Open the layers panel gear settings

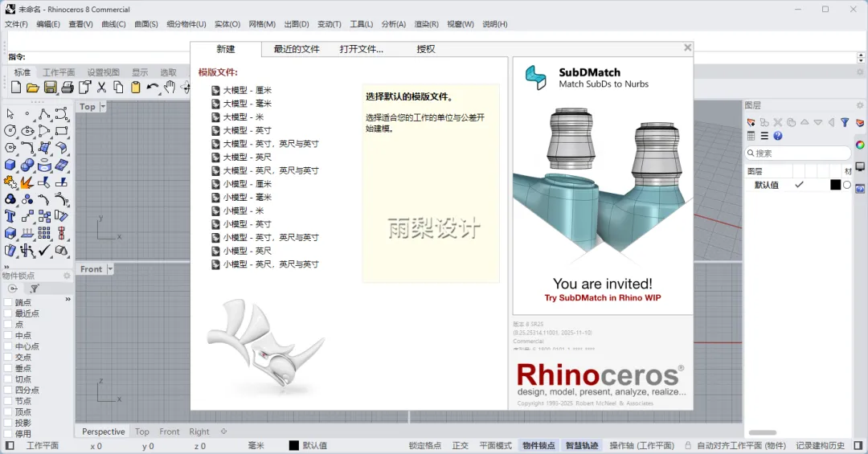pos(860,105)
